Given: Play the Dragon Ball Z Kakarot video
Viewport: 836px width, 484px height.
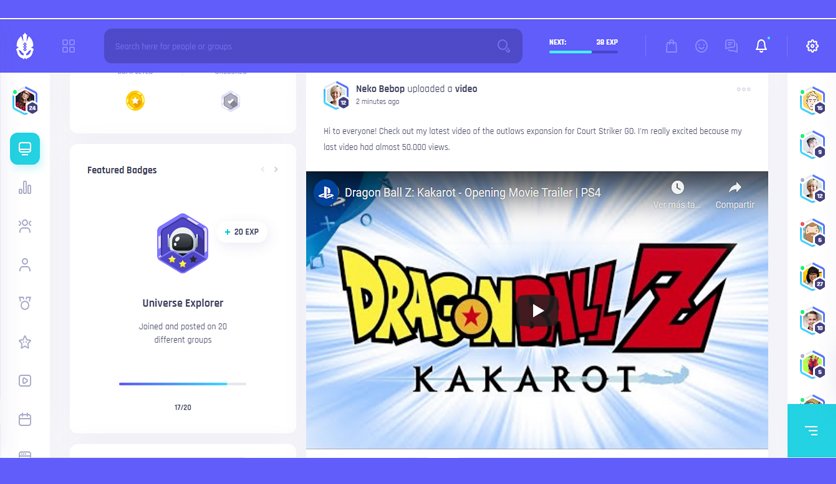Looking at the screenshot, I should point(537,310).
